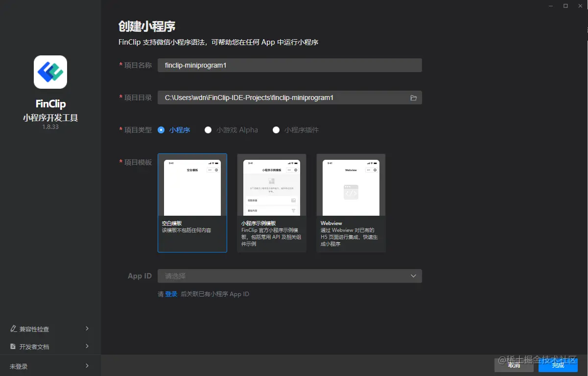Choose the 小程序示例模板 template card

272,203
